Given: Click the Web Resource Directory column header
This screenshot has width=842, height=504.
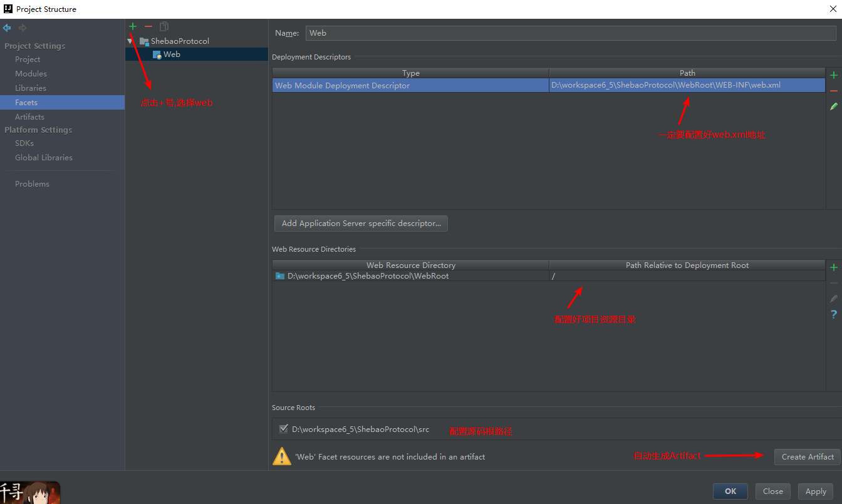Looking at the screenshot, I should pos(411,265).
